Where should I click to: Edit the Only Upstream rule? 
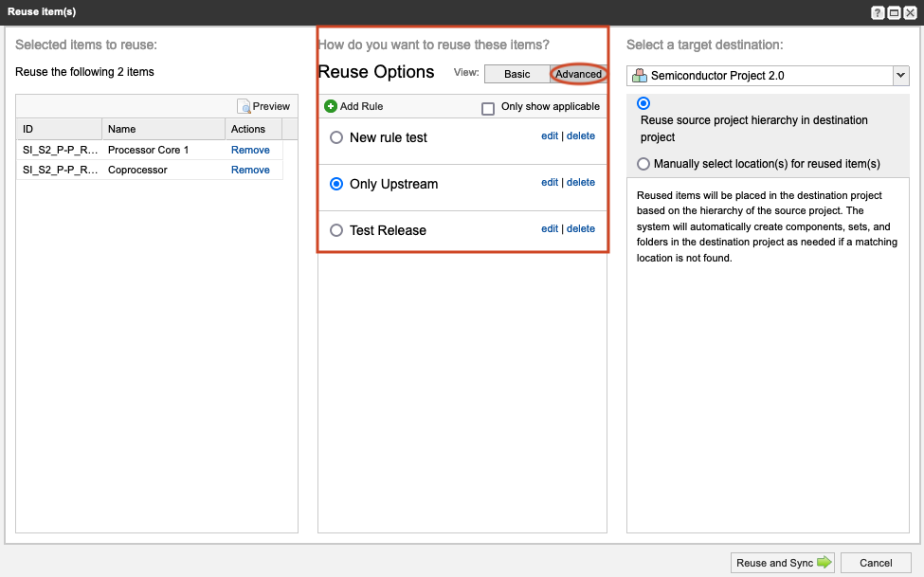point(550,182)
